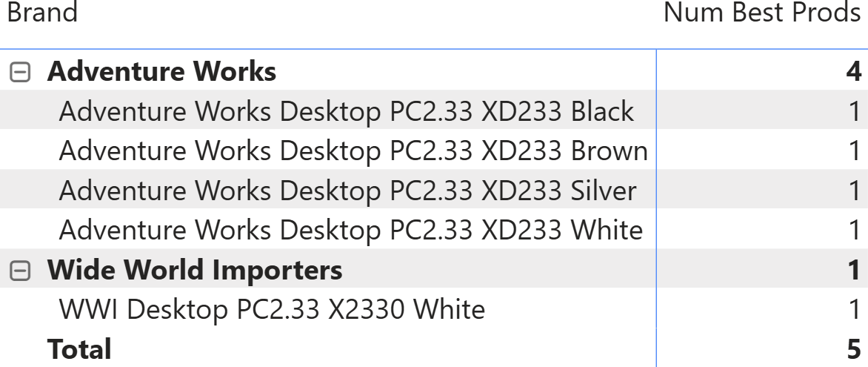
Task: Sort by the Brand column header
Action: tap(42, 13)
